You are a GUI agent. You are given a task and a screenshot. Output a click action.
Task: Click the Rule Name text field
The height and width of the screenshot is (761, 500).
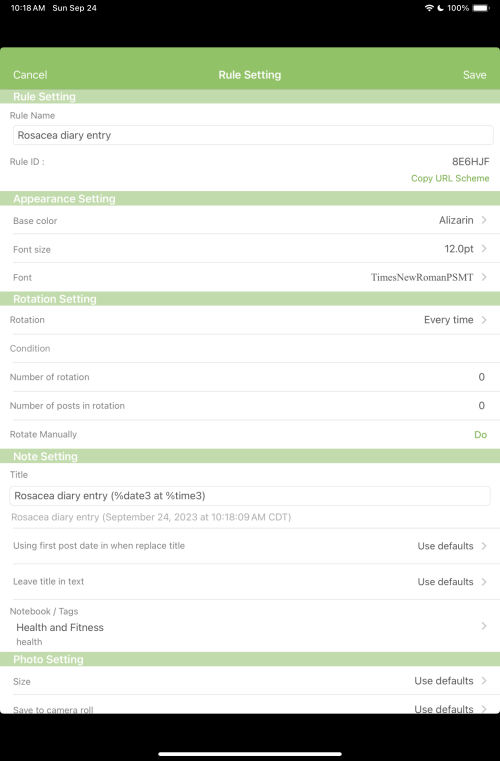[x=253, y=135]
